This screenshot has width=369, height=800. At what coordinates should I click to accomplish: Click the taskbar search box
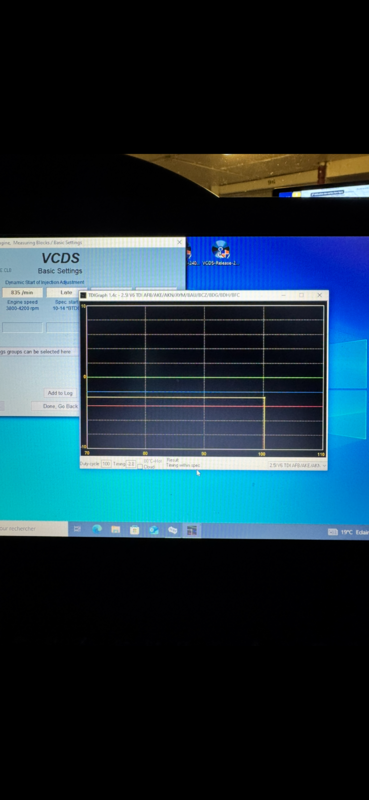point(33,529)
